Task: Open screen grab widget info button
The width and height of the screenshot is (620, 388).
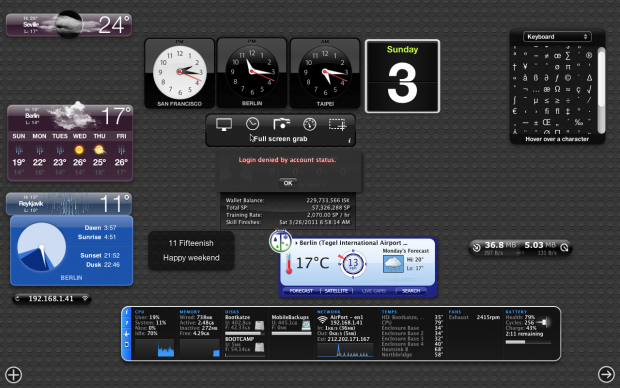Action: click(x=349, y=140)
